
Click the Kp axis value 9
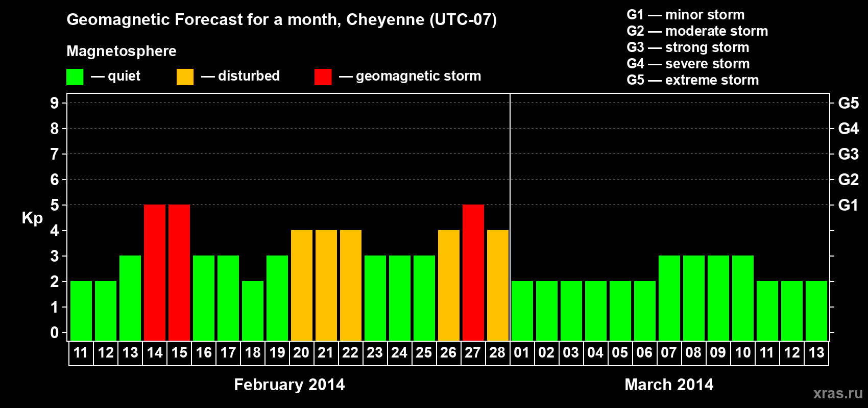(55, 103)
